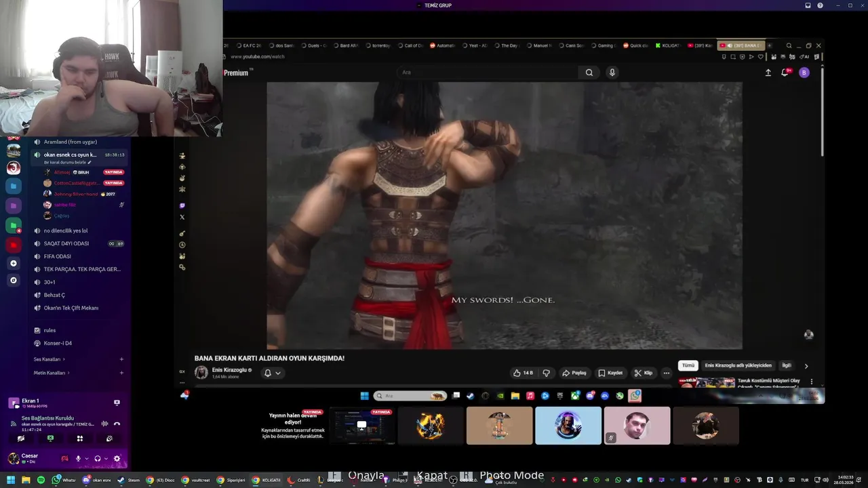The width and height of the screenshot is (868, 488).
Task: Expand the Metin Kanalları category
Action: (52, 373)
